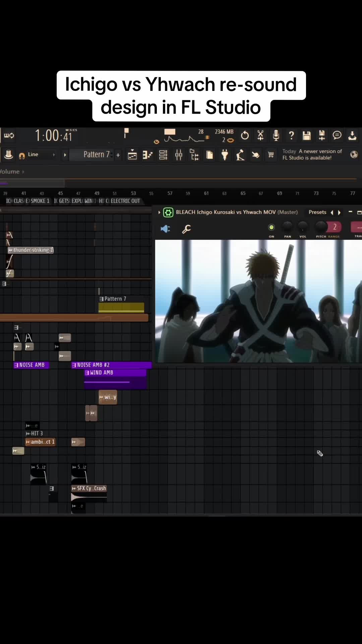This screenshot has width=362, height=644.
Task: Open the browser tree icon
Action: tap(194, 155)
